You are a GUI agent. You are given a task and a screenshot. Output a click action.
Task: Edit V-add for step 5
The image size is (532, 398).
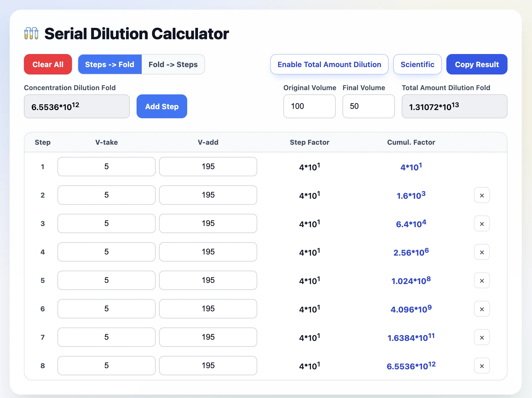[208, 280]
